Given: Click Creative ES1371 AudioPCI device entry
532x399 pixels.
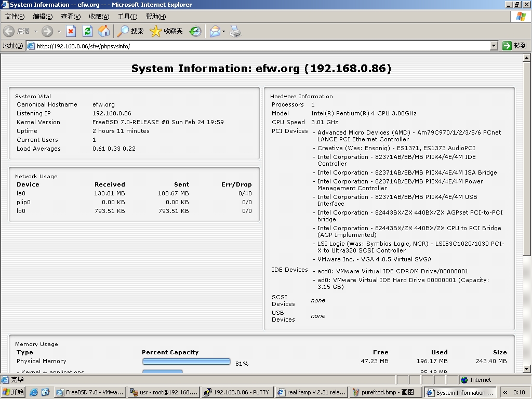Looking at the screenshot, I should pyautogui.click(x=396, y=148).
